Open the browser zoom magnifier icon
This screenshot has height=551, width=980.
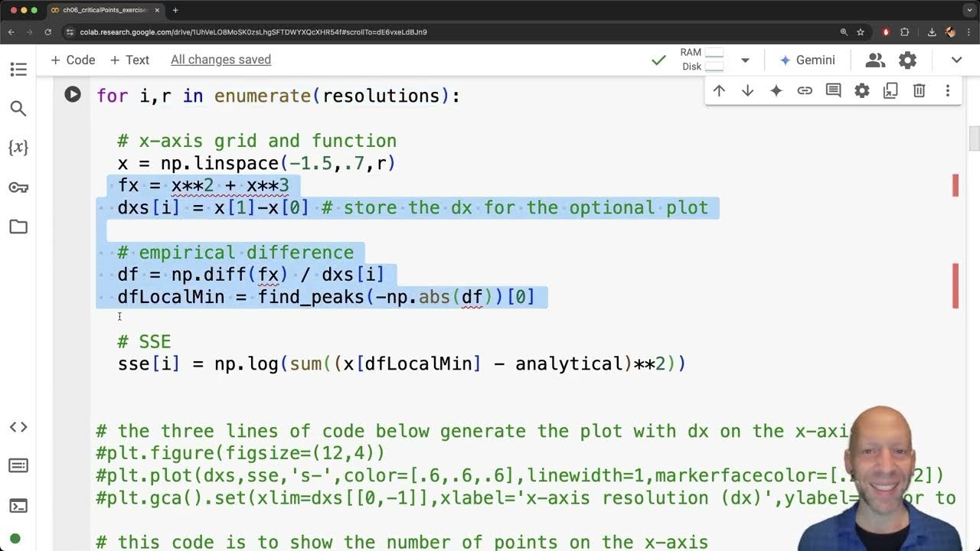tap(844, 32)
